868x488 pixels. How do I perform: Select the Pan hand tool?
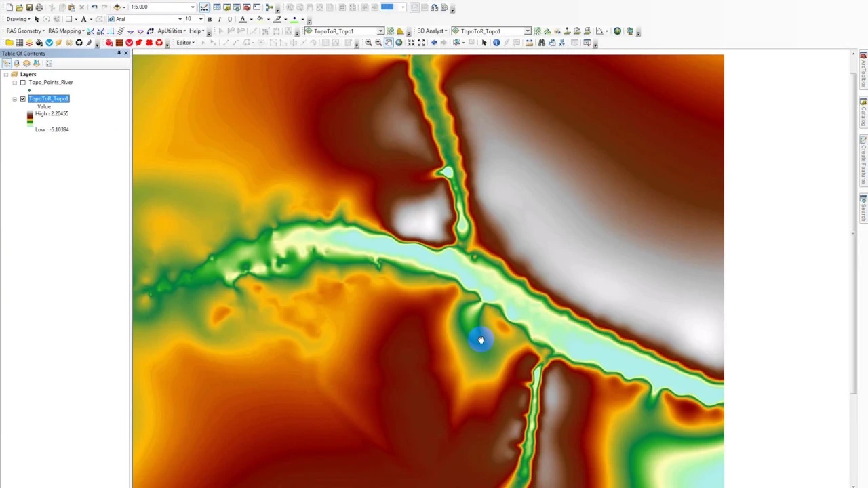click(x=389, y=43)
